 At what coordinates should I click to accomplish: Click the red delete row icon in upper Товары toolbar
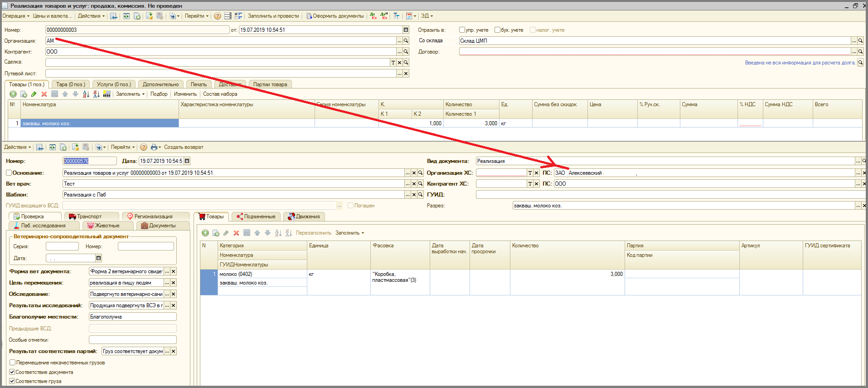(44, 94)
